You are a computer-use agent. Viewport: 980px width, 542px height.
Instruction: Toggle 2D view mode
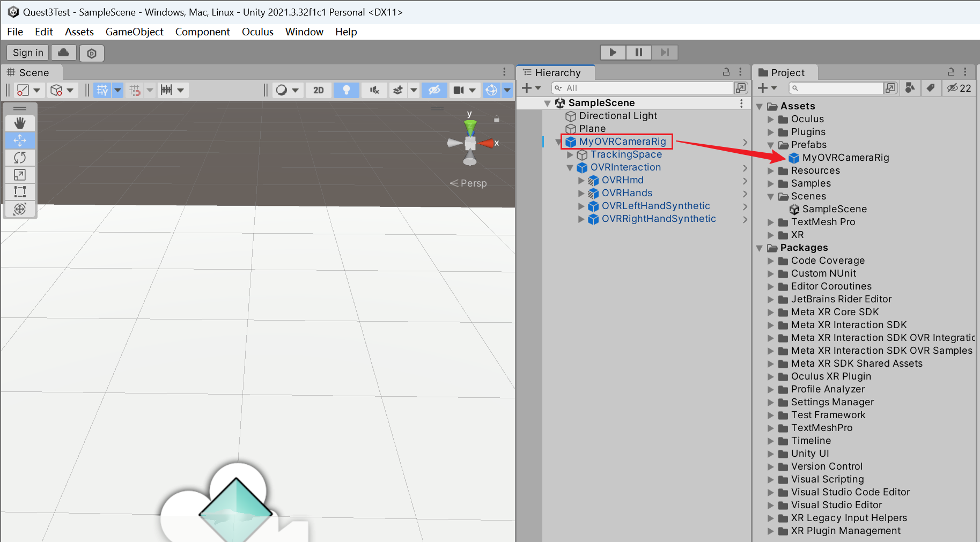[319, 90]
